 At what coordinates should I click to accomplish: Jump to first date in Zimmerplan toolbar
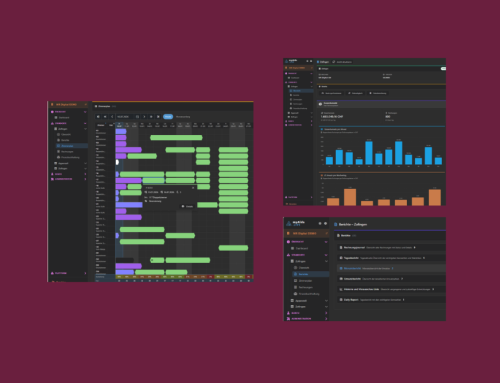(x=98, y=117)
